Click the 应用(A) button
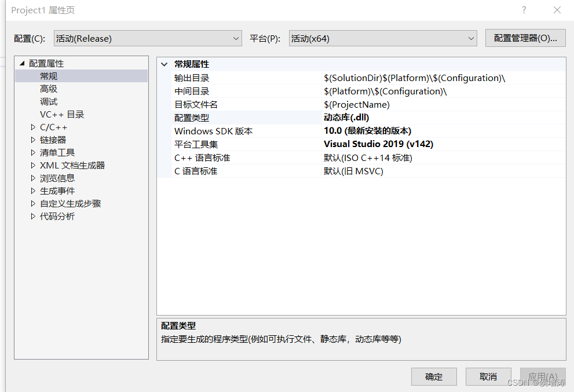This screenshot has width=574, height=392. click(x=543, y=376)
